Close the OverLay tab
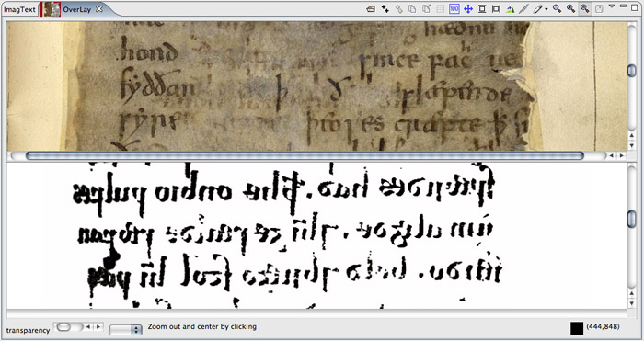Image resolution: width=644 pixels, height=341 pixels. (99, 9)
